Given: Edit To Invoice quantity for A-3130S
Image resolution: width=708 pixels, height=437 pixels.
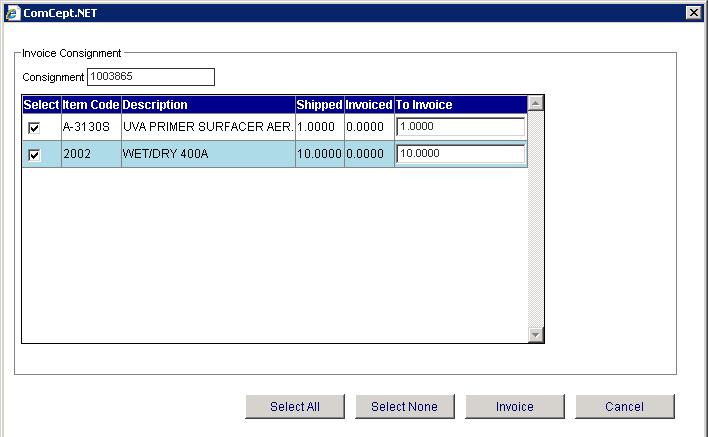Looking at the screenshot, I should coord(460,127).
